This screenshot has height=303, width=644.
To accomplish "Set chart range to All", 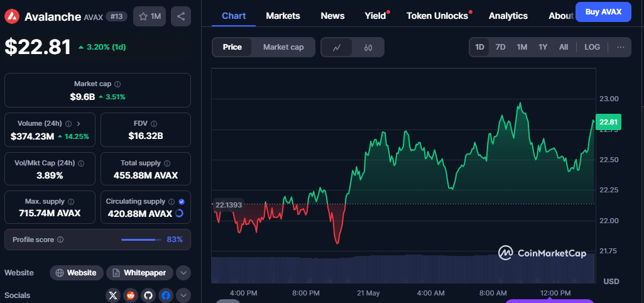I will click(x=564, y=47).
